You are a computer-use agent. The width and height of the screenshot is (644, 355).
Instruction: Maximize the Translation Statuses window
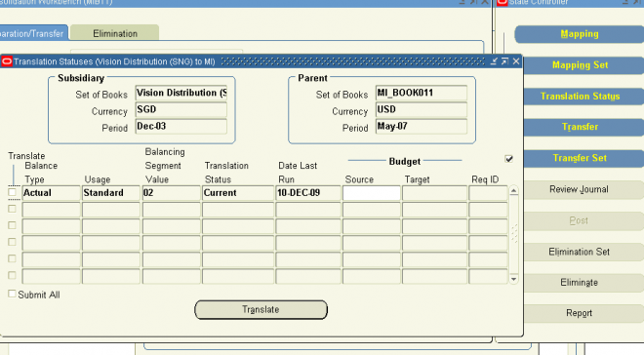tap(504, 61)
